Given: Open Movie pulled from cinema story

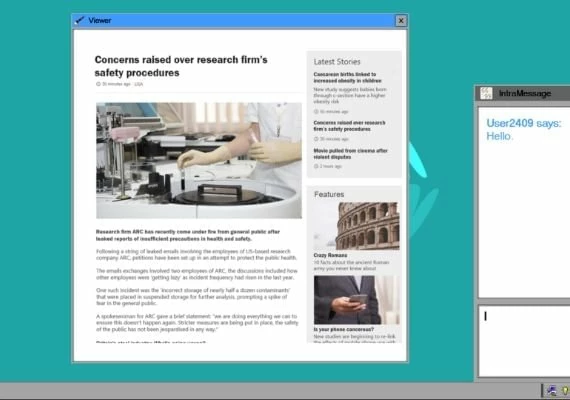Looking at the screenshot, I should pos(350,154).
